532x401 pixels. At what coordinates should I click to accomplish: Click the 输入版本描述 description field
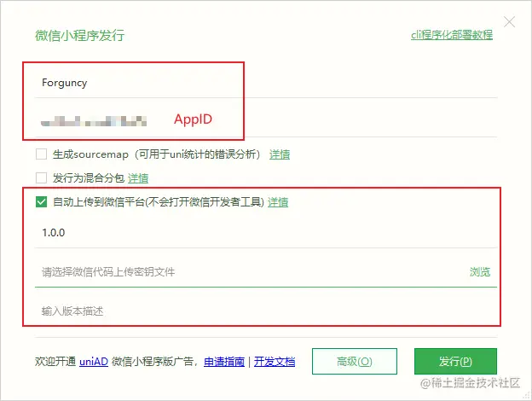click(266, 311)
